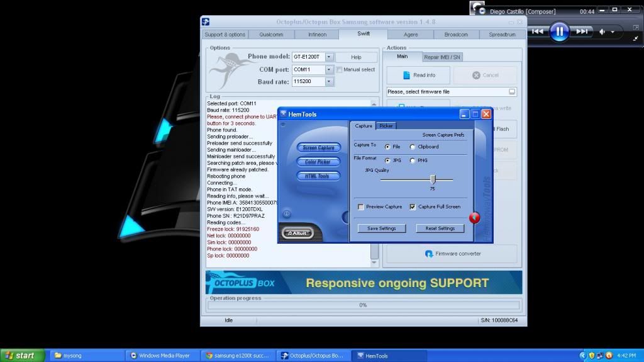Expand the Baud rate dropdown

[329, 81]
